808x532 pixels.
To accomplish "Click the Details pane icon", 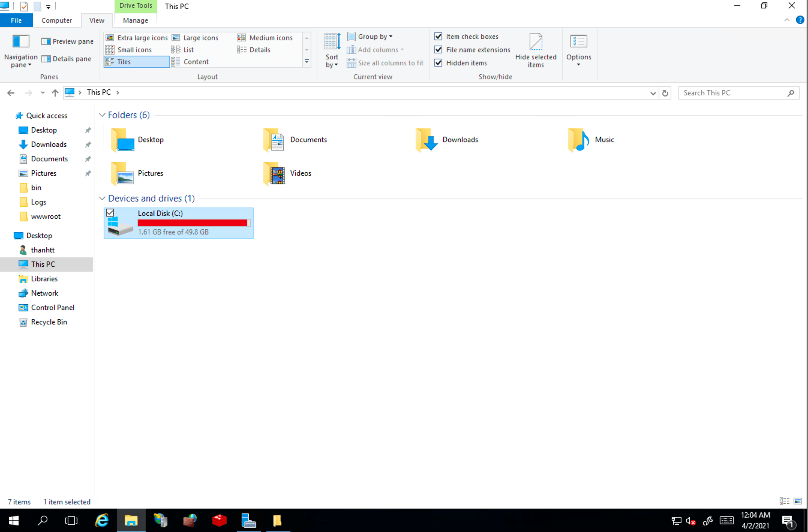I will [x=46, y=59].
